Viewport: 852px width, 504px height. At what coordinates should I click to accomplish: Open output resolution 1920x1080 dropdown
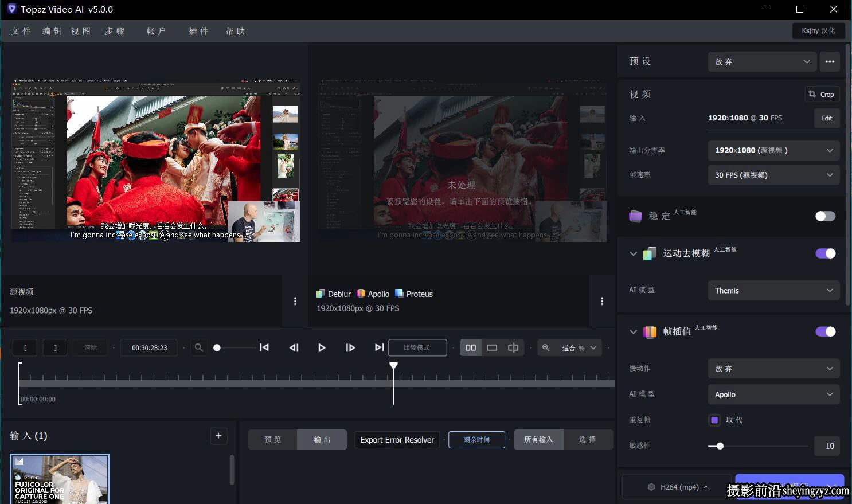coord(774,150)
